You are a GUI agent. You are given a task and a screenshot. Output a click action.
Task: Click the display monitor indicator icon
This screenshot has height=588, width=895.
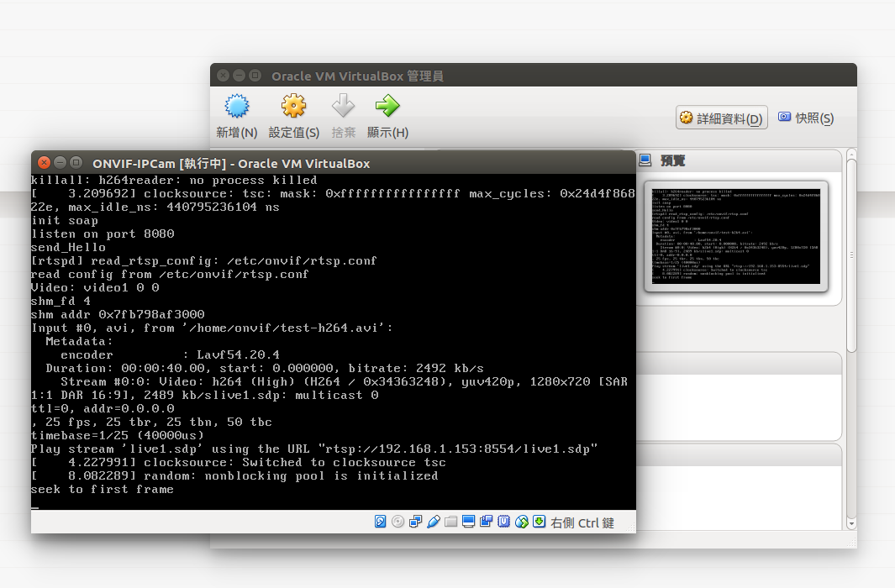click(469, 522)
